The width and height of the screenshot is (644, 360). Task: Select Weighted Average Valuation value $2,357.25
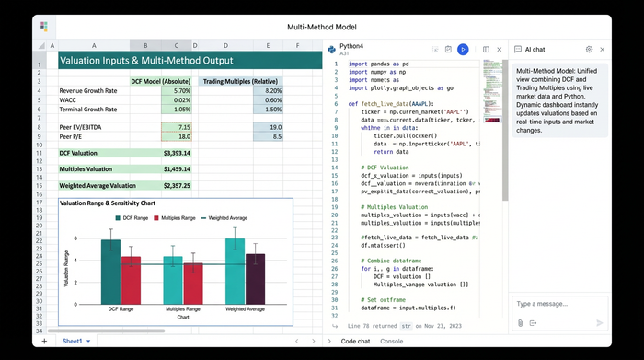(177, 186)
